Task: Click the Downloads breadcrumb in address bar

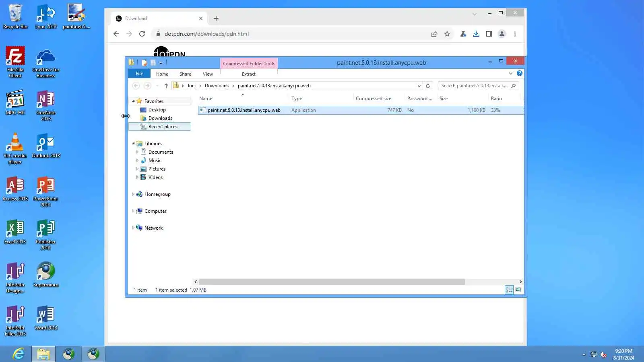Action: 217,86
